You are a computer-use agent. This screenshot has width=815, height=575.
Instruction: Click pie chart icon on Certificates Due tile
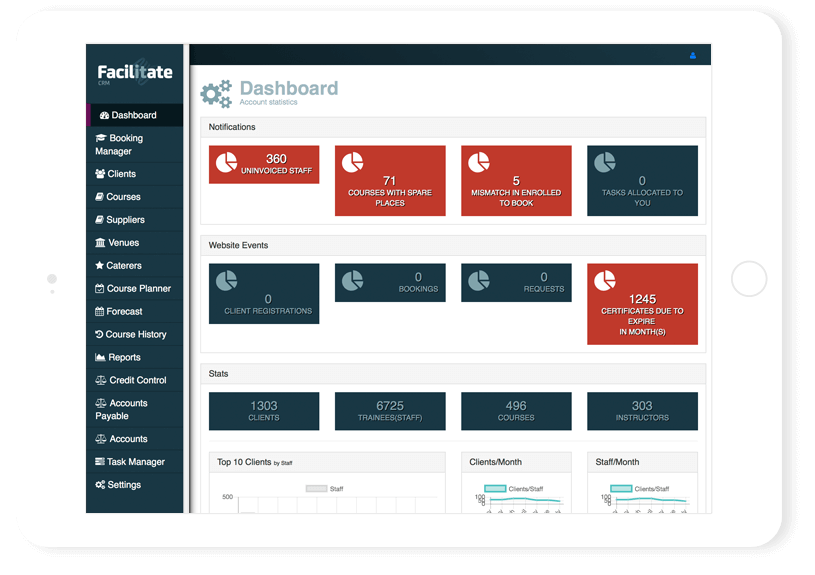604,282
